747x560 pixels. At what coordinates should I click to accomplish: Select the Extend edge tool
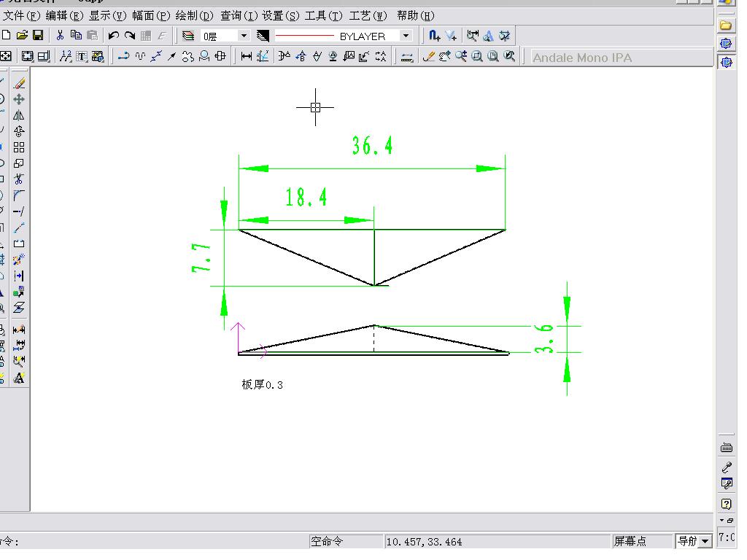19,211
